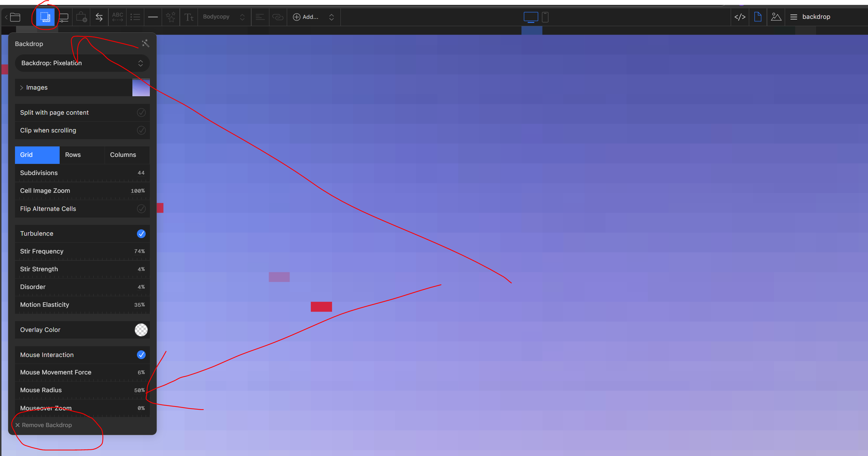Open the Overlay Color swatch
The width and height of the screenshot is (868, 456).
pyautogui.click(x=141, y=330)
